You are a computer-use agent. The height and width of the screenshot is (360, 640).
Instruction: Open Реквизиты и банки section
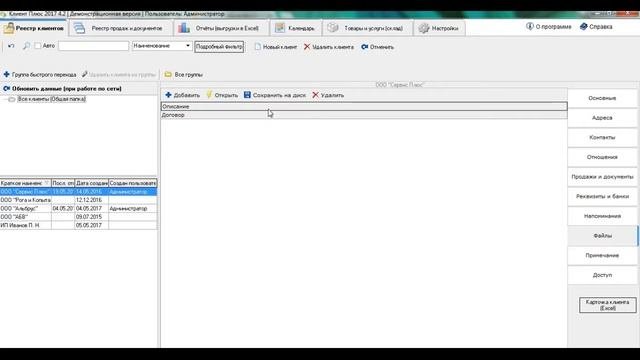click(x=602, y=196)
